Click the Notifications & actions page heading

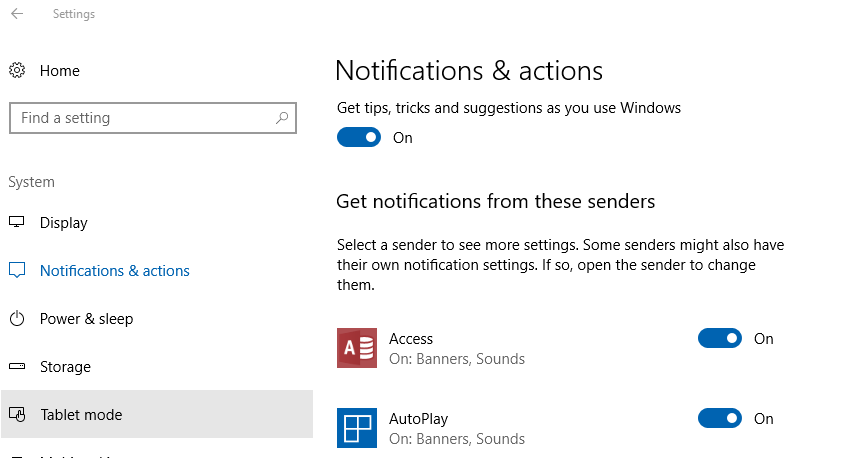469,71
